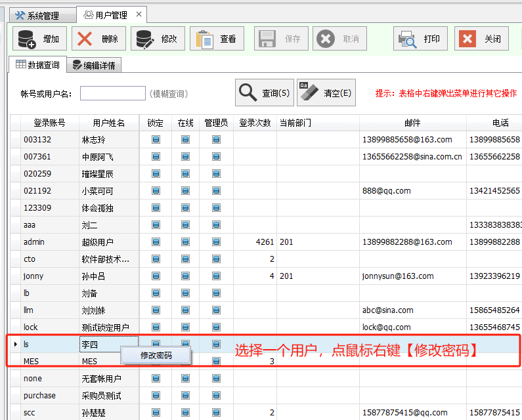Viewport: 522px width, 420px height.
Task: Toggle 在线 checkbox for user 007361
Action: click(185, 156)
